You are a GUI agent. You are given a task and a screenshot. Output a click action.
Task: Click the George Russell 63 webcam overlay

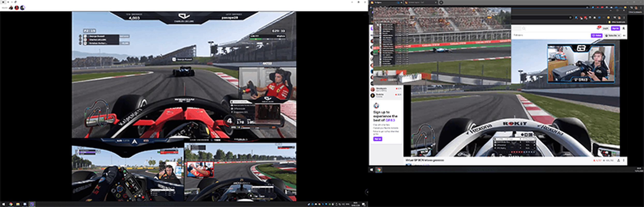[x=581, y=63]
